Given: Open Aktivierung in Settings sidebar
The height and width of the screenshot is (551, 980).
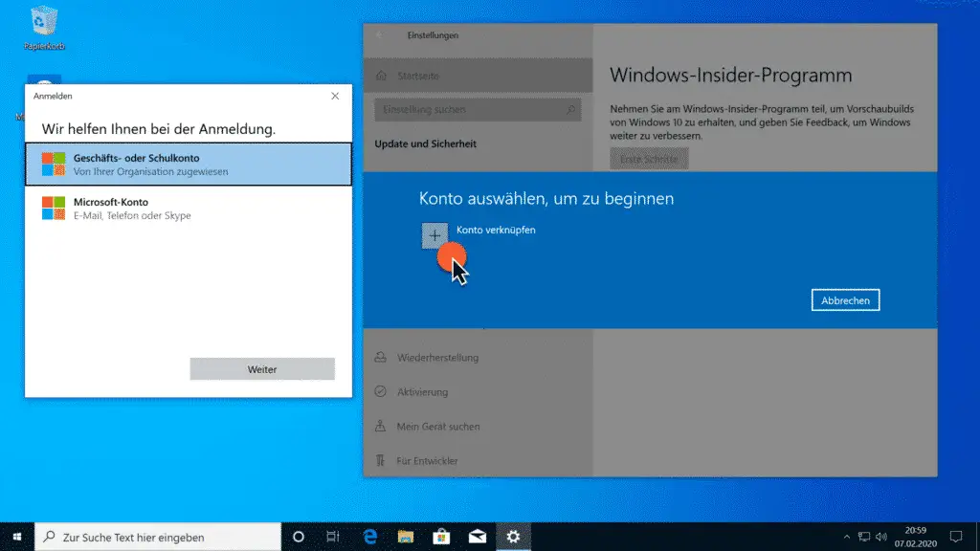Looking at the screenshot, I should [479, 391].
